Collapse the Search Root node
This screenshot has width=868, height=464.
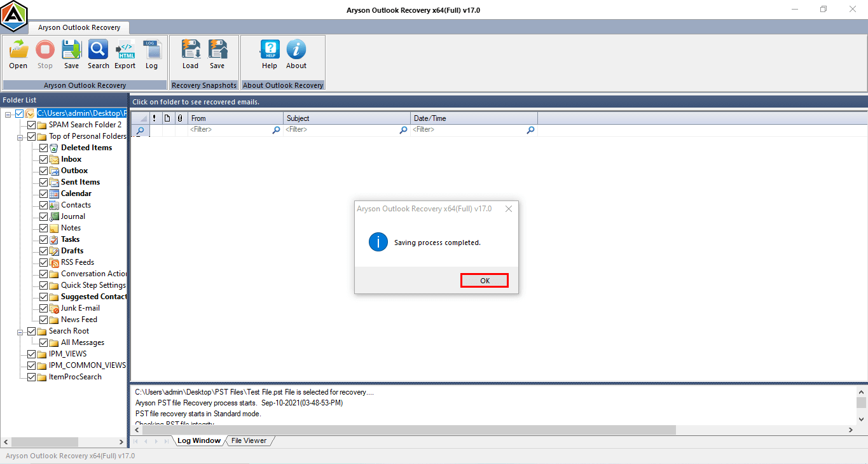[20, 332]
